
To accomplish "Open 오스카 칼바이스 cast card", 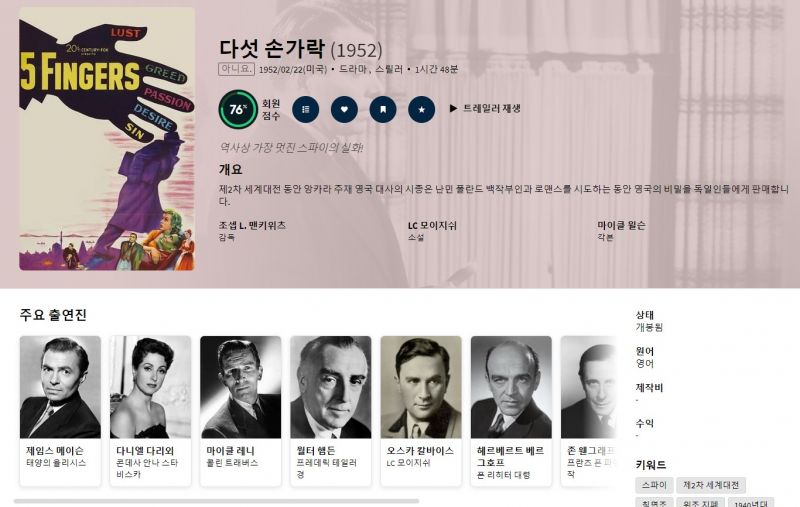I will coord(421,411).
